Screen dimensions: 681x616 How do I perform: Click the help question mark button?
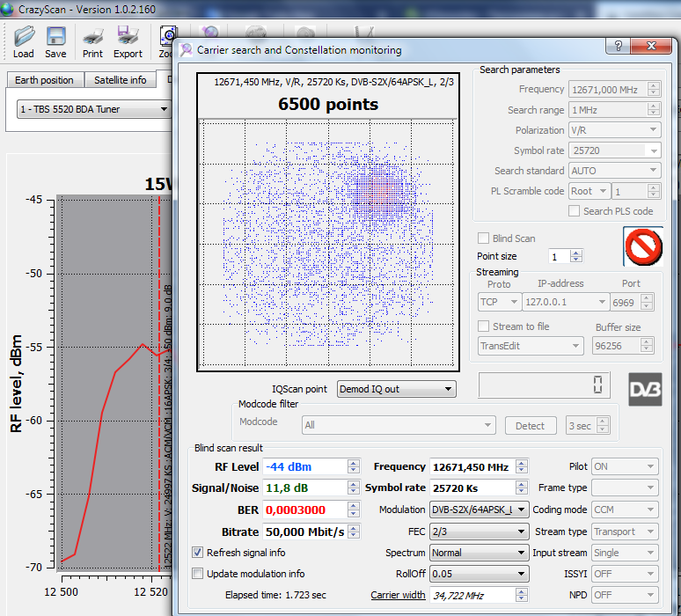pyautogui.click(x=618, y=46)
